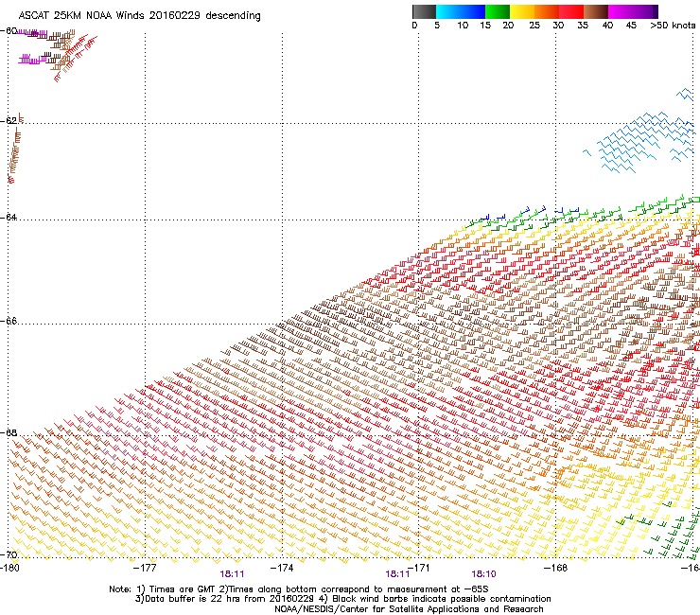Click the cyan 5-10 knots legend segment

448,11
